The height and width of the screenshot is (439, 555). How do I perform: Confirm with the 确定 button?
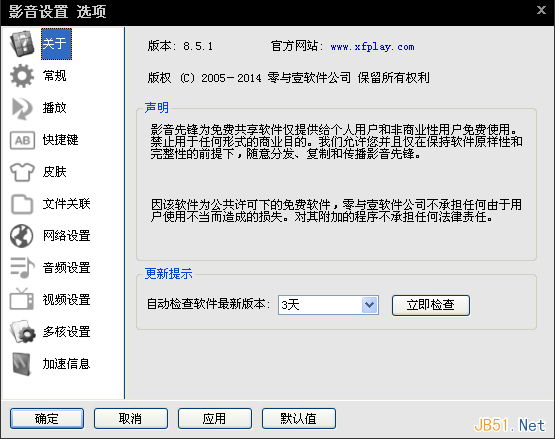(47, 418)
